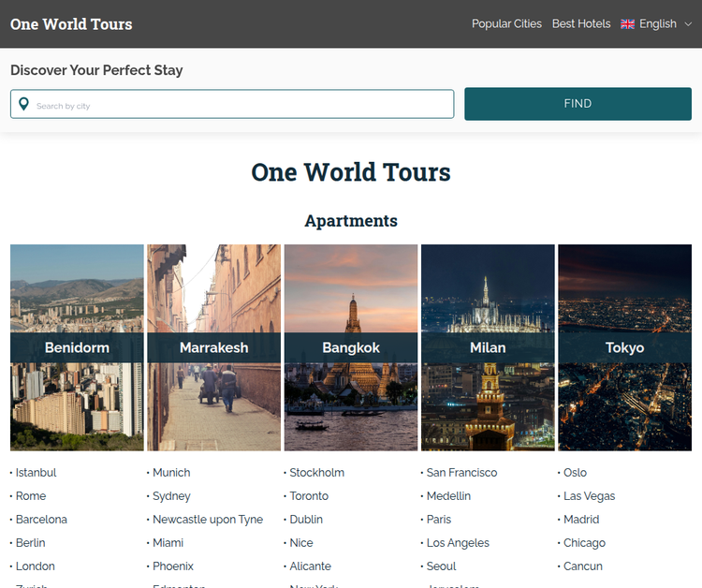Image resolution: width=702 pixels, height=588 pixels.
Task: Choose the Milan city image card
Action: coord(488,347)
